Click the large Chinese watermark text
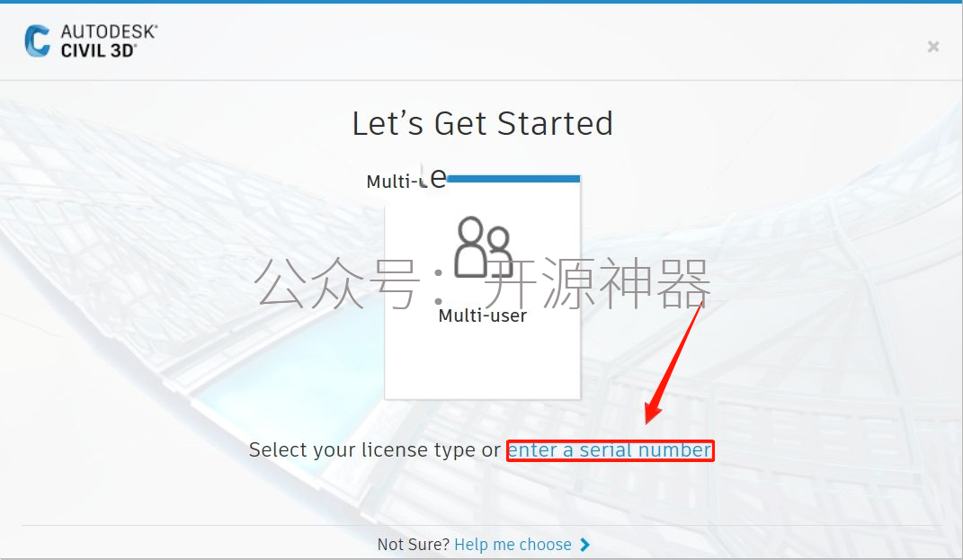 pyautogui.click(x=483, y=284)
